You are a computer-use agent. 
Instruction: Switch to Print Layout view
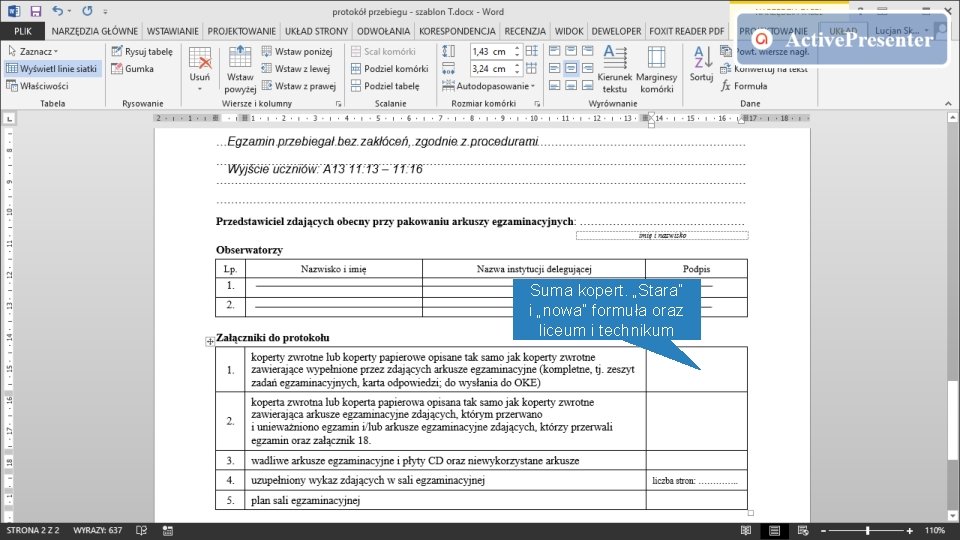pos(774,531)
